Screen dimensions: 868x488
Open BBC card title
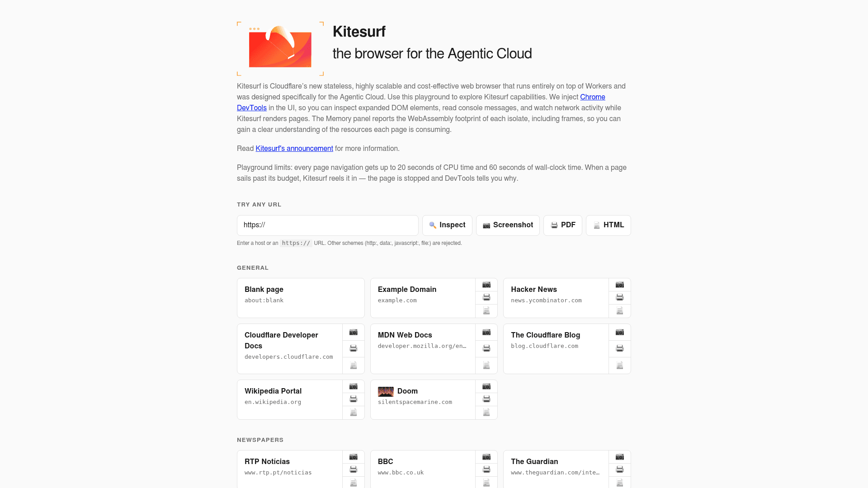[386, 461]
